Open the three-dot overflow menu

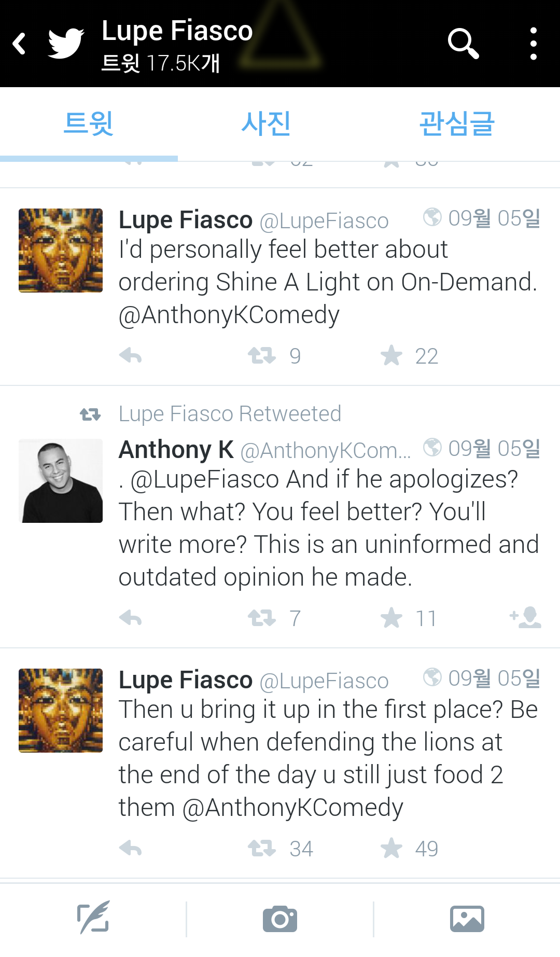[x=533, y=44]
